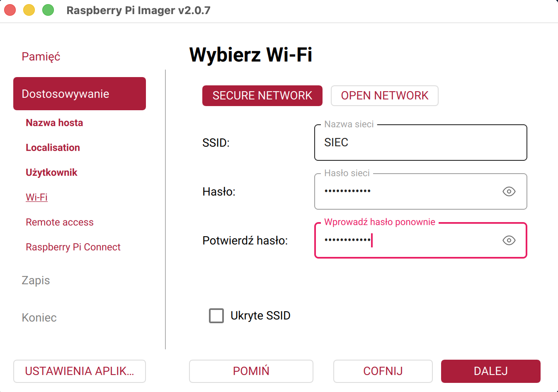558x392 pixels.
Task: Open USTAWIENIA APLIK... settings
Action: [x=80, y=371]
